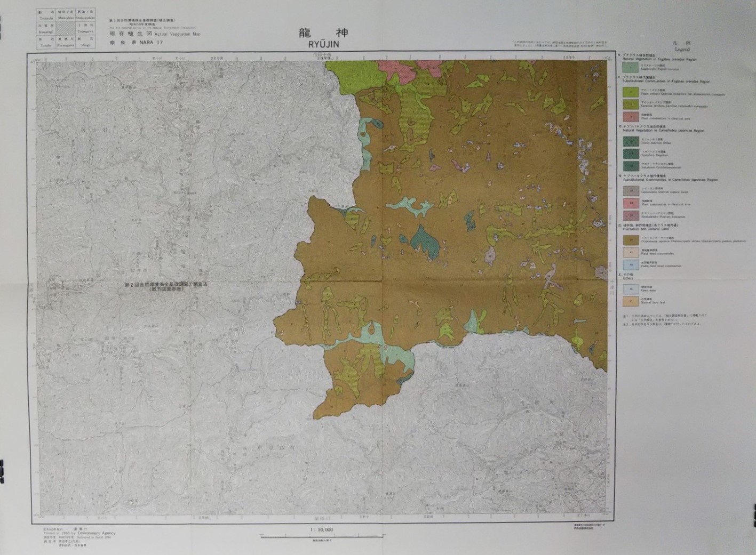This screenshot has height=555, width=756.
Task: Click the '1 : 50,000' scale text
Action: pyautogui.click(x=322, y=530)
